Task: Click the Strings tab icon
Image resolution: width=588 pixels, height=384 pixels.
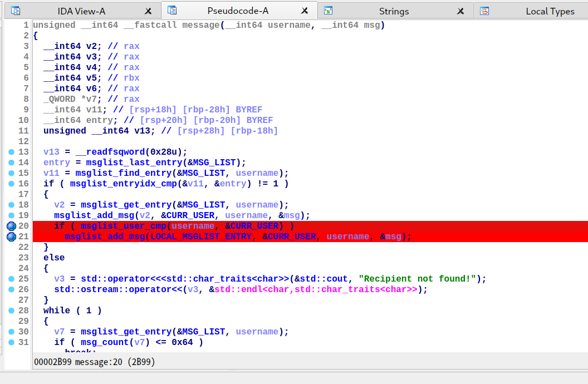Action: [x=329, y=11]
